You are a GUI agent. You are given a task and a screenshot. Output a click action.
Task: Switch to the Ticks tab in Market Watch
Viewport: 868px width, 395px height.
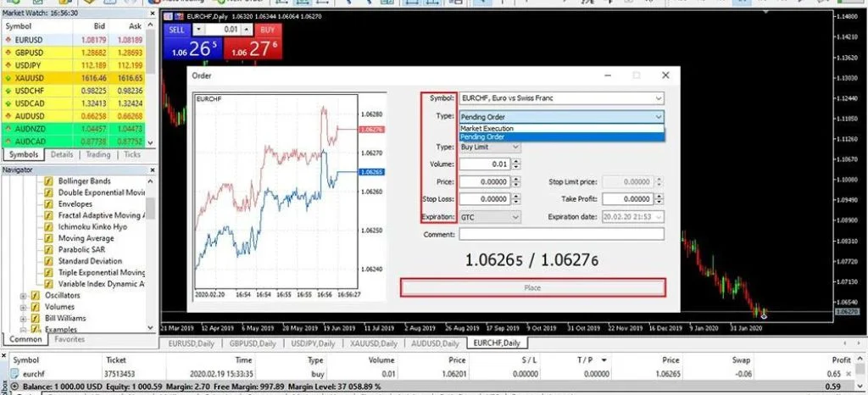tap(132, 155)
